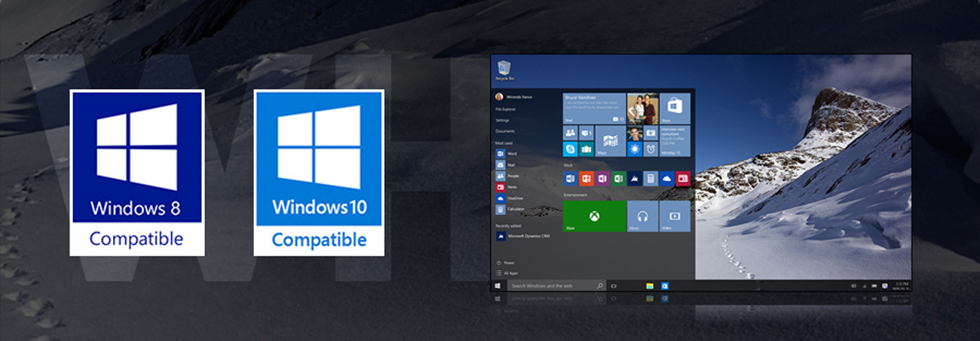
Task: Select Word in Most used list
Action: click(512, 153)
